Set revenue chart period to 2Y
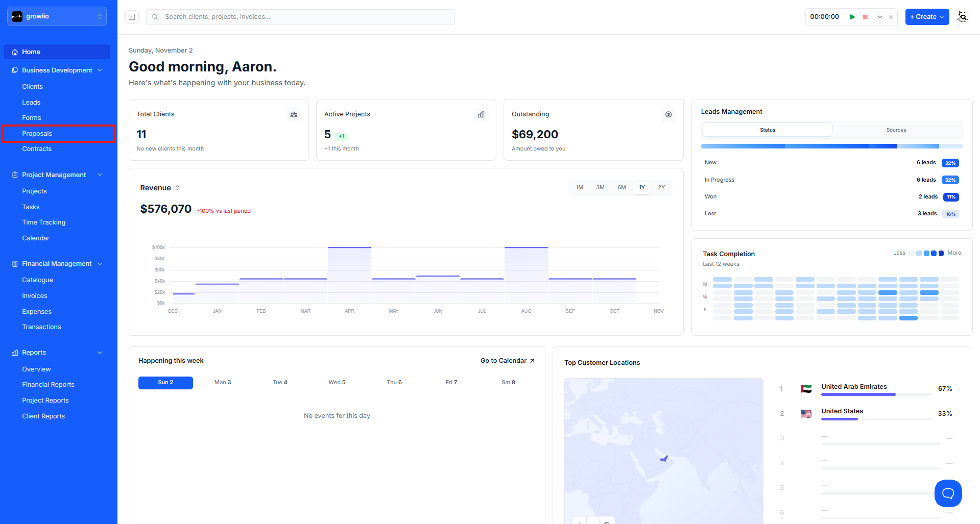Image resolution: width=980 pixels, height=524 pixels. [661, 188]
